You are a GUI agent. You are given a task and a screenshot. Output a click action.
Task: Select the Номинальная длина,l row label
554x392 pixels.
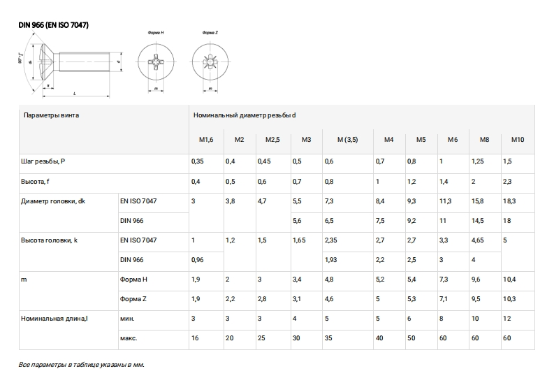[54, 319]
